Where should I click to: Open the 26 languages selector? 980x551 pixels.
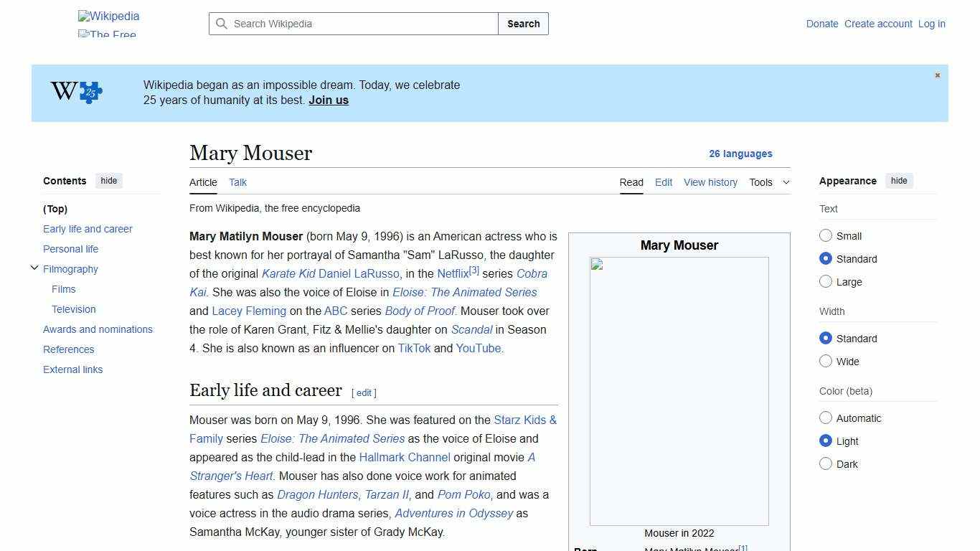[741, 154]
